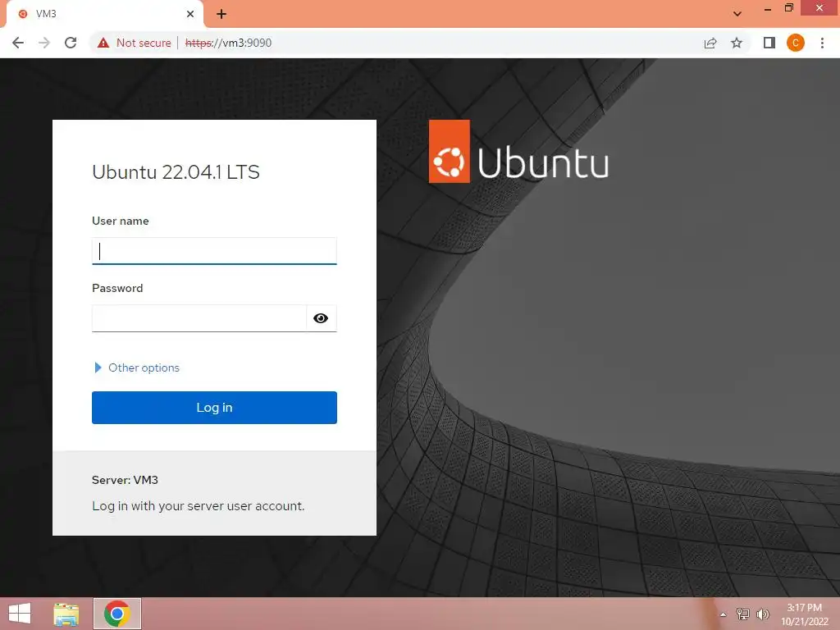
Task: Show password with the eye icon
Action: 321,318
